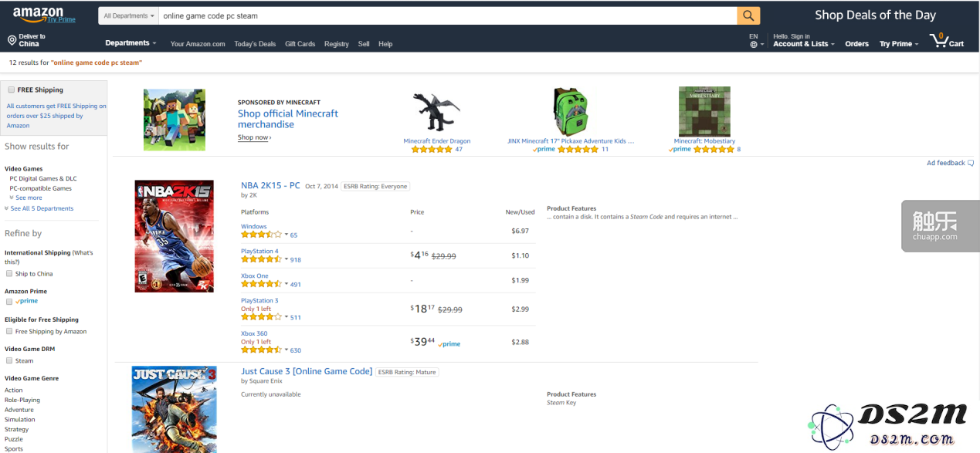Open the Just Cause 3 cover image

click(174, 409)
